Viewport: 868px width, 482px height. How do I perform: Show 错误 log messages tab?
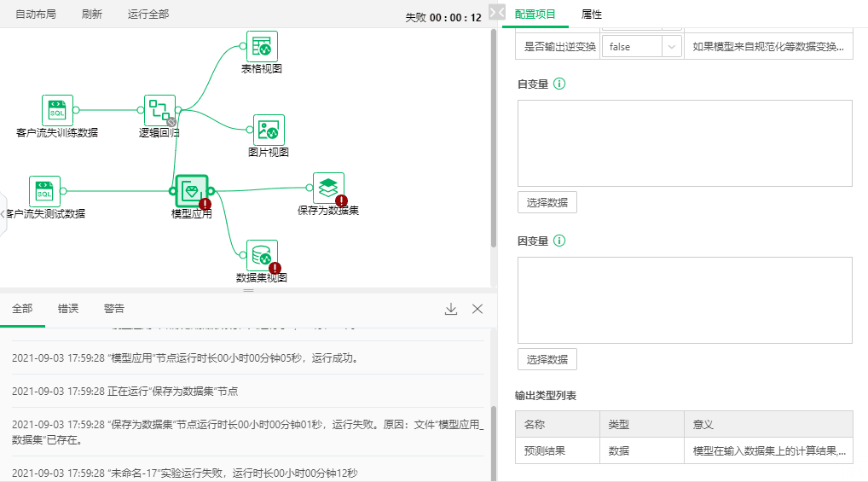[x=68, y=309]
